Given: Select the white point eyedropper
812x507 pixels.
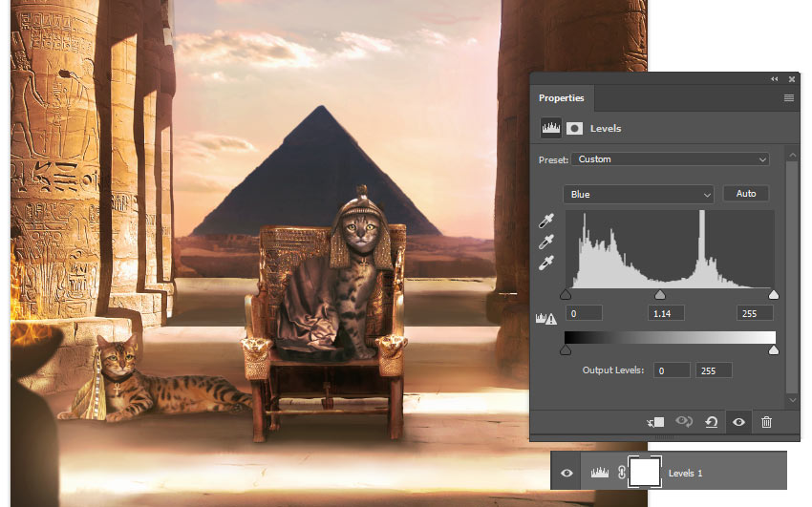Looking at the screenshot, I should [546, 264].
